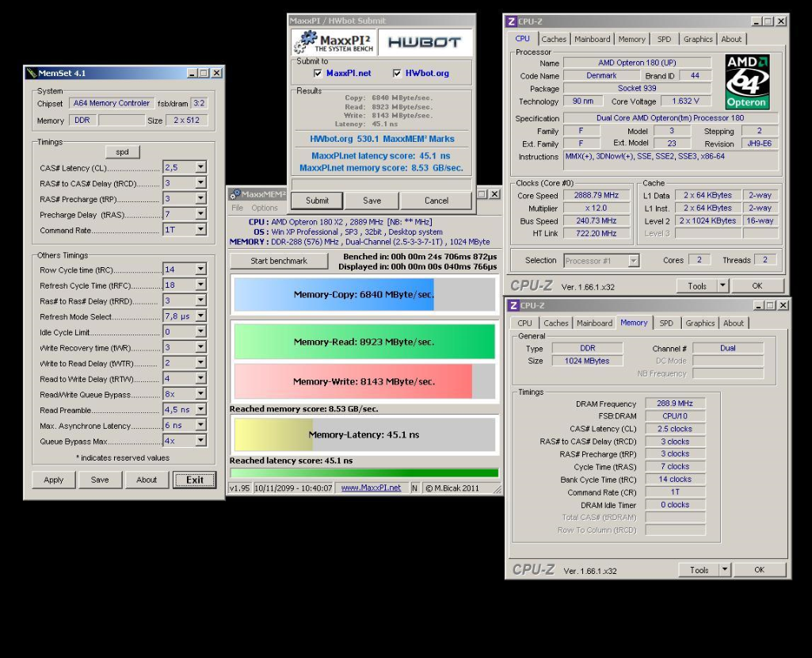Click the MaxxPI² gear logo

306,41
